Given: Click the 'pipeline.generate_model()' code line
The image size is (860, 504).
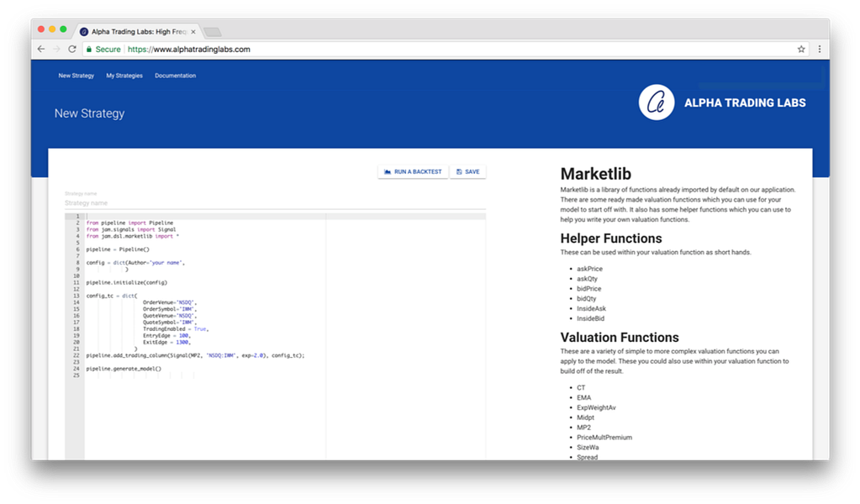Looking at the screenshot, I should (124, 369).
